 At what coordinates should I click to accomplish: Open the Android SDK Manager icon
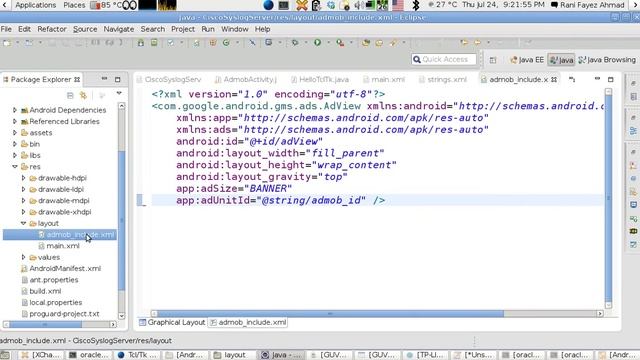point(140,42)
